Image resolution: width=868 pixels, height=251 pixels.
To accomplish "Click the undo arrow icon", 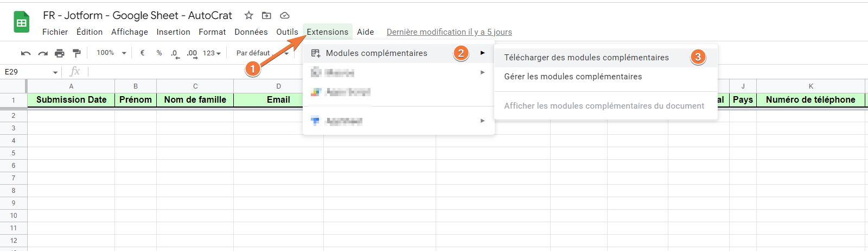I will [25, 53].
